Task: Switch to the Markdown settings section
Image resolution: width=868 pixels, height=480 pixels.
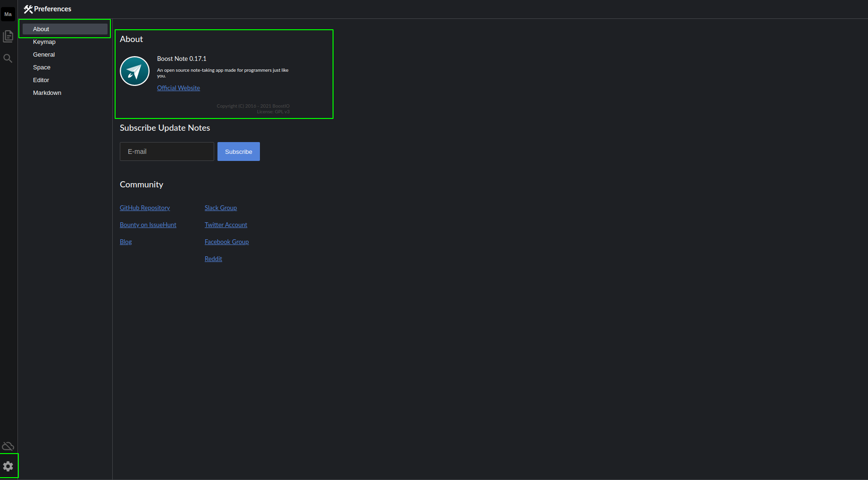Action: [x=47, y=93]
